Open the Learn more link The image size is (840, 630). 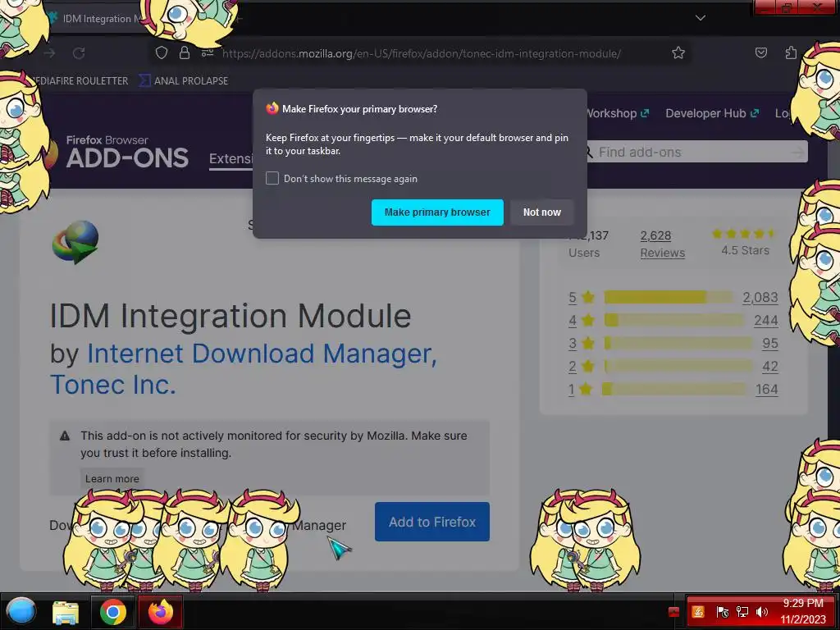click(x=112, y=478)
